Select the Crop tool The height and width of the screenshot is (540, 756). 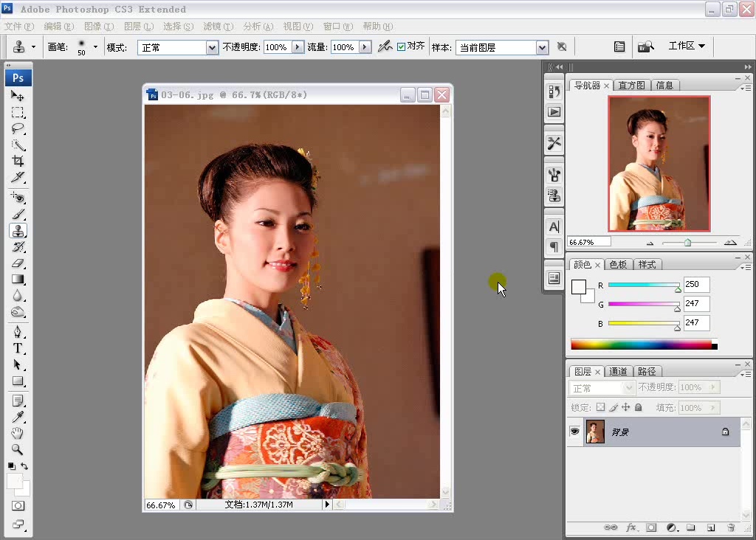point(18,161)
